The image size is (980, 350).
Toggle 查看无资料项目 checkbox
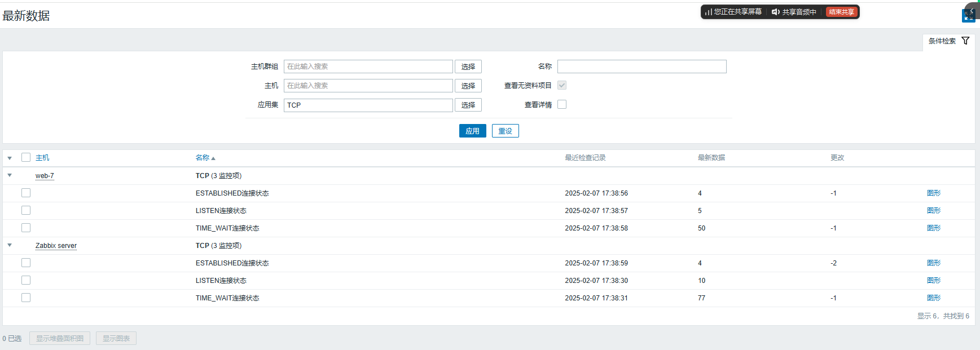562,85
